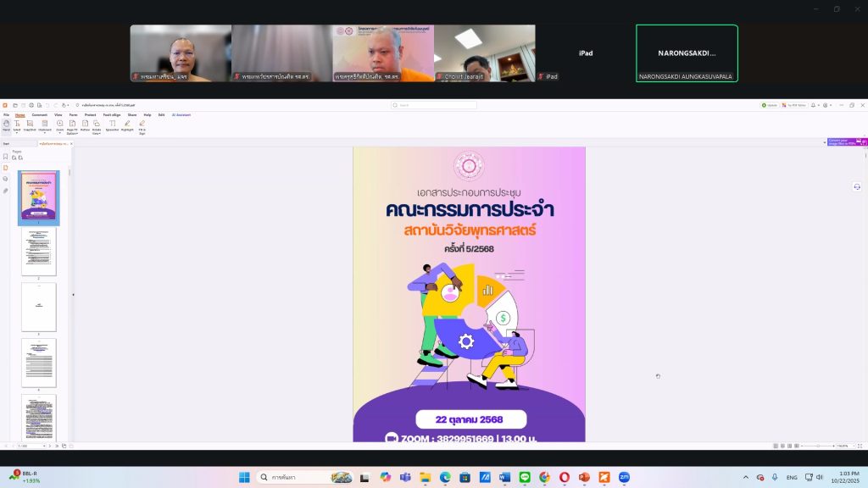The image size is (868, 488).
Task: Switch to the Protect ribbon tab
Action: pyautogui.click(x=90, y=114)
